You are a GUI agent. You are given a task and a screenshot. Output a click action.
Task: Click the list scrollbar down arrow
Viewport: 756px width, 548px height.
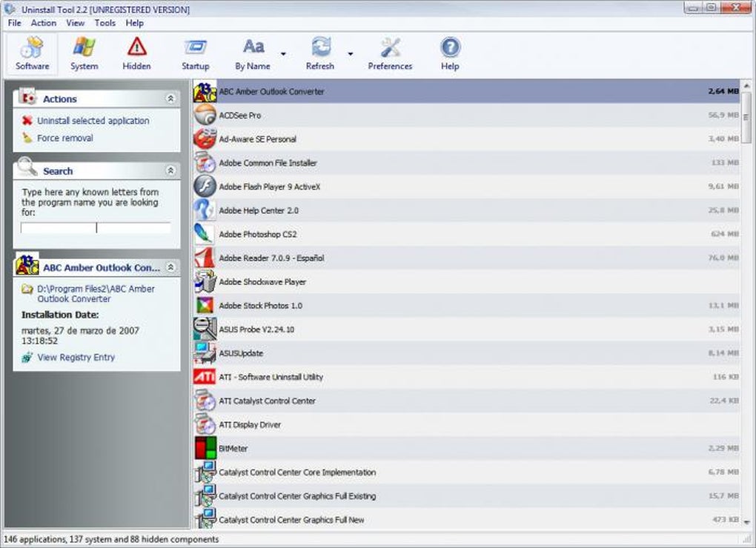tap(747, 524)
